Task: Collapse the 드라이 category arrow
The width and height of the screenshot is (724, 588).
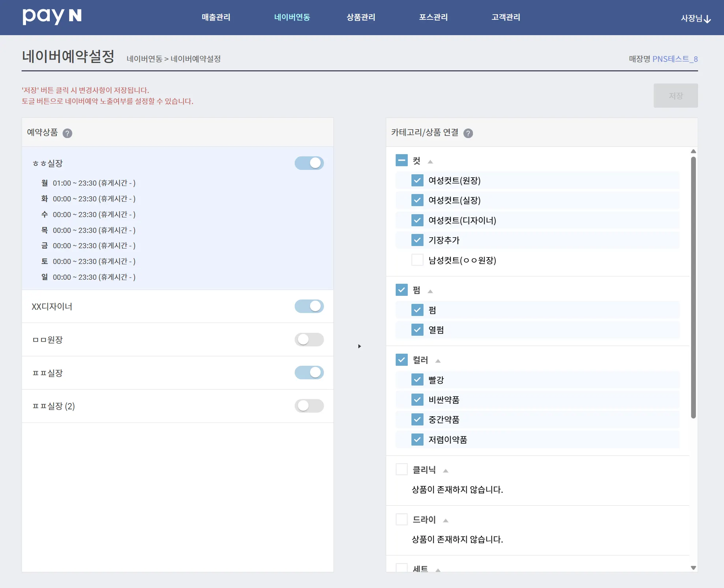Action: pos(445,520)
